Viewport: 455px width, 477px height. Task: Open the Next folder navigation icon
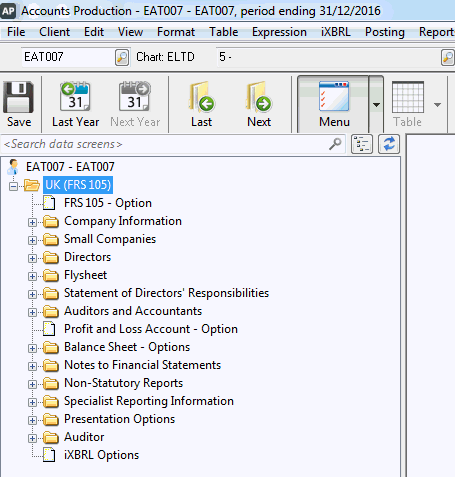259,96
